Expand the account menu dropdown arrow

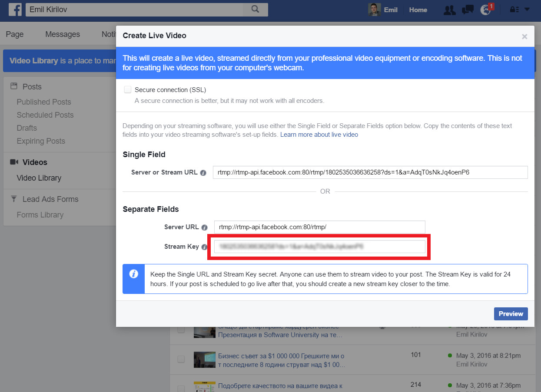pos(527,10)
